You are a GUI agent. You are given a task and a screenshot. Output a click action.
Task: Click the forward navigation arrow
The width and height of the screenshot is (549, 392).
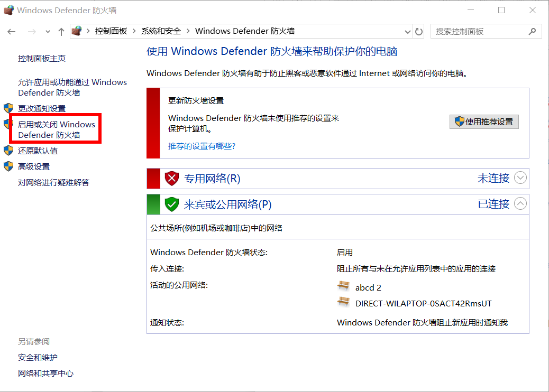[32, 32]
